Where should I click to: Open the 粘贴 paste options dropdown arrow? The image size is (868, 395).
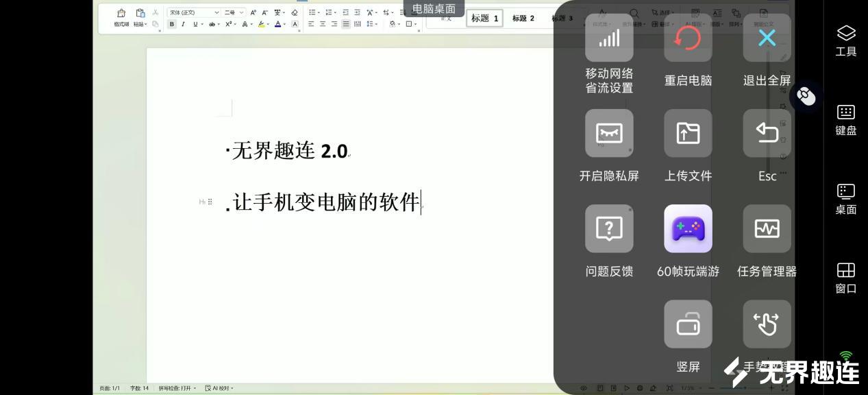(x=146, y=25)
